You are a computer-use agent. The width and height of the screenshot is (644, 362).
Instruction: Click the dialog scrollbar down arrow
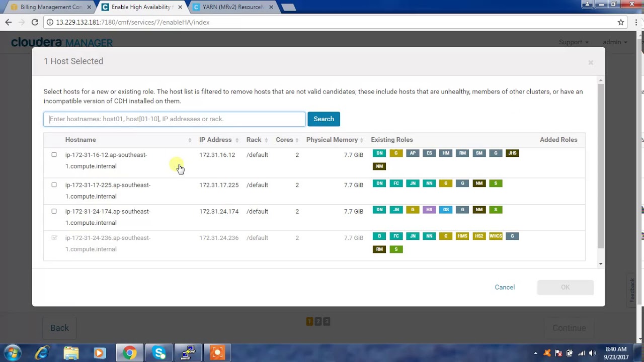tap(601, 264)
